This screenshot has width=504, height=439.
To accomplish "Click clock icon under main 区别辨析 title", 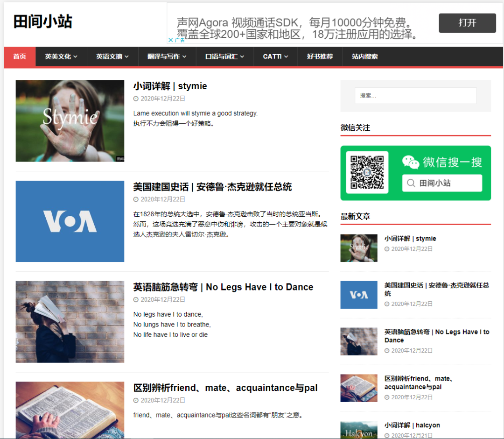I will (136, 400).
